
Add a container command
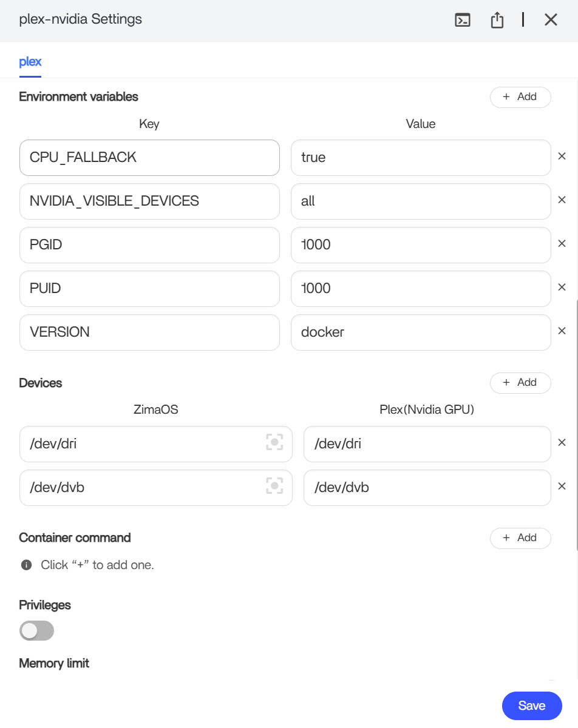pos(520,538)
